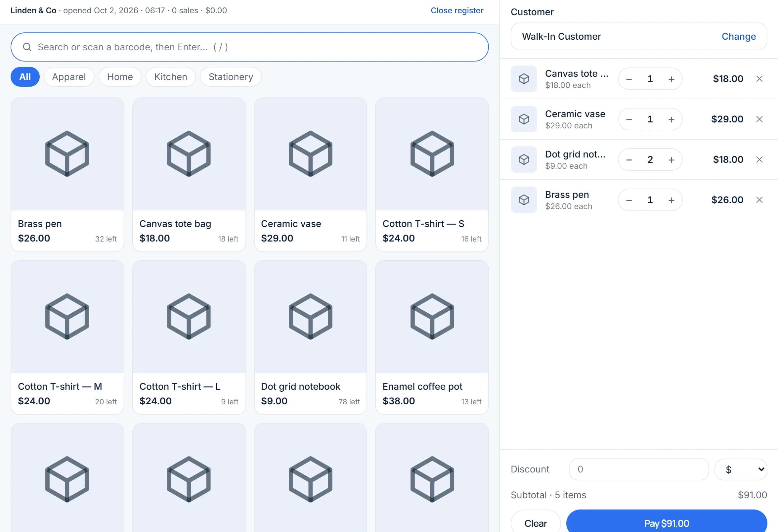Click Brass pen cart item box icon
The height and width of the screenshot is (532, 778).
(524, 200)
